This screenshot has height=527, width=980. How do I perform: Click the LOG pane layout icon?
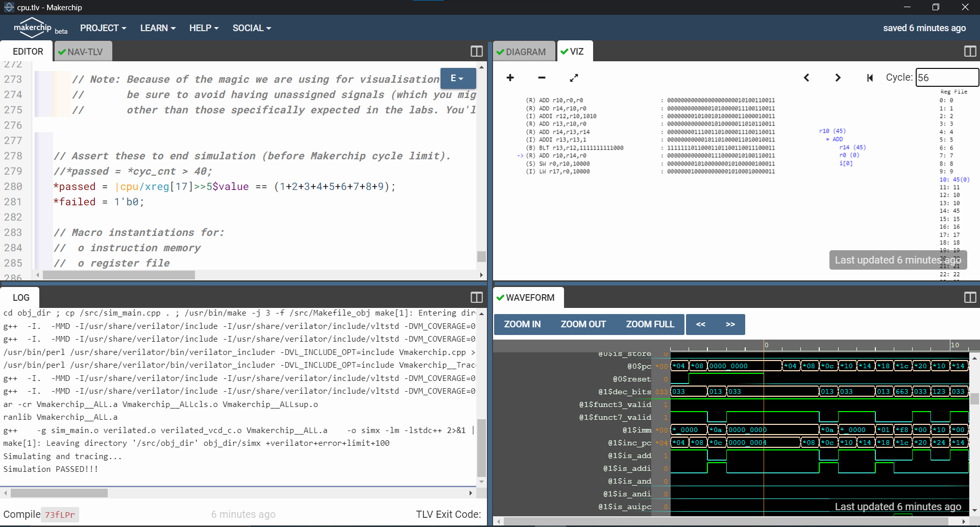pyautogui.click(x=477, y=297)
